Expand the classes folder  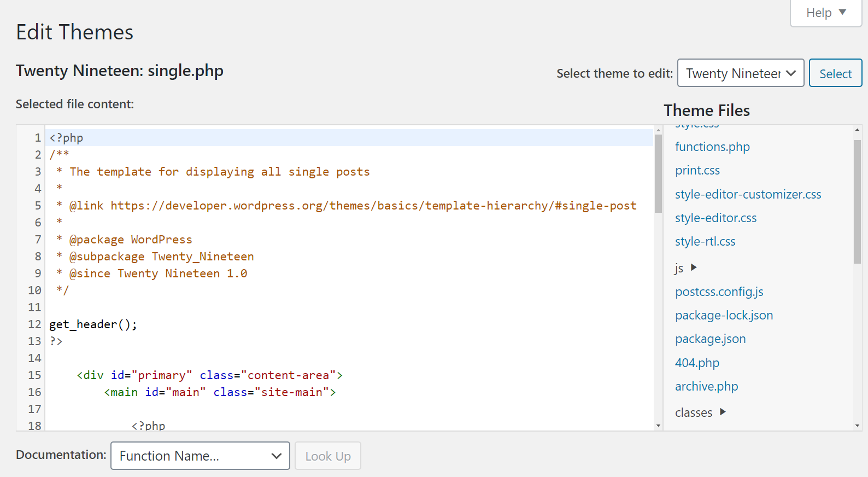pyautogui.click(x=700, y=412)
